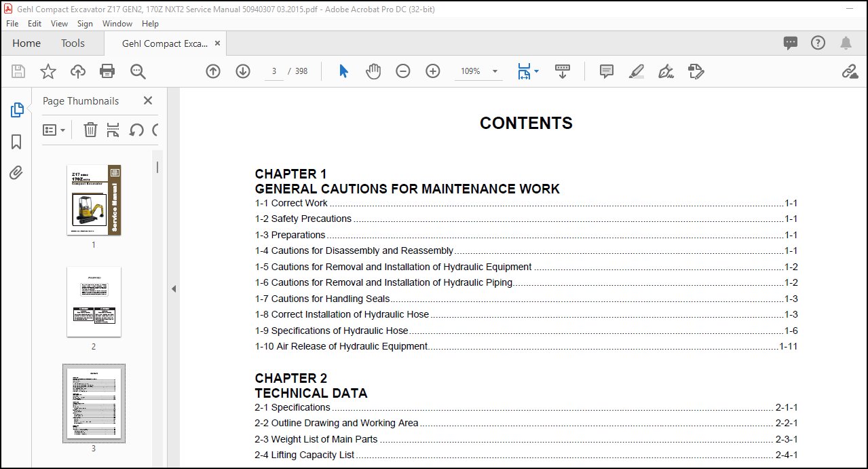
Task: Follow the 1-2 Safety Precautions entry
Action: [526, 219]
